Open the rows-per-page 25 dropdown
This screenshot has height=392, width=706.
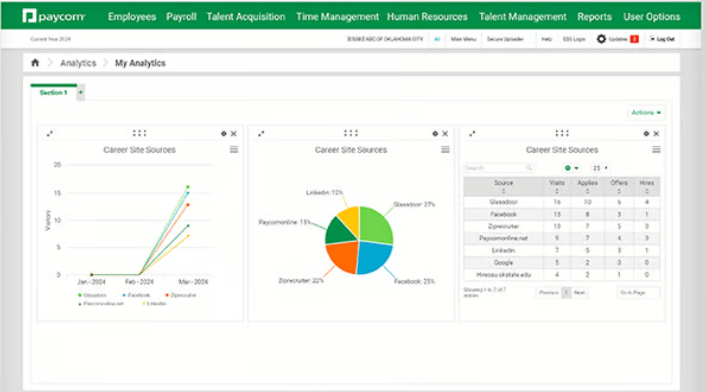point(600,168)
